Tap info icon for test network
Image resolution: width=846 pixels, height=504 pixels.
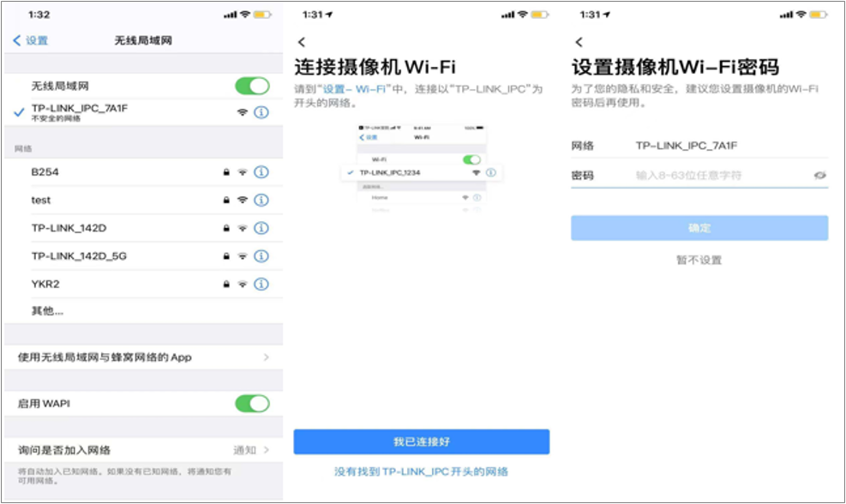(262, 200)
